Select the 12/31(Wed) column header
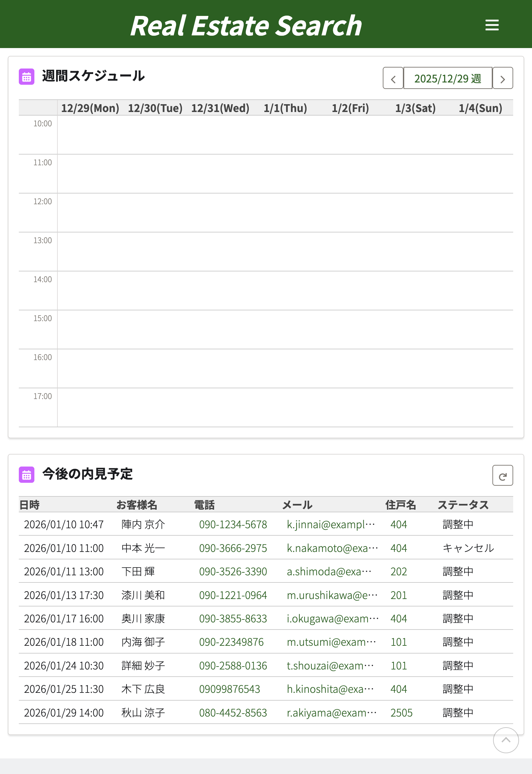This screenshot has width=532, height=774. click(220, 108)
